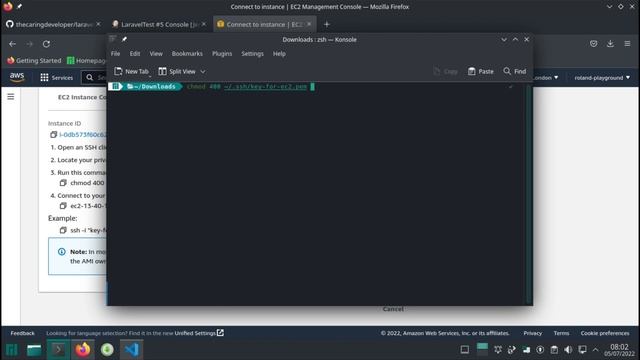Open the London region dropdown

[x=546, y=78]
